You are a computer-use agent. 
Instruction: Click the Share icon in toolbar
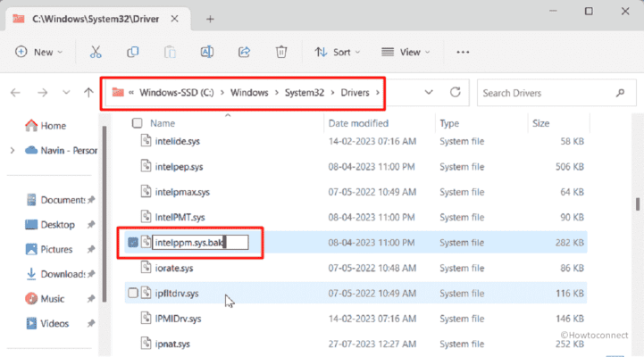[244, 52]
